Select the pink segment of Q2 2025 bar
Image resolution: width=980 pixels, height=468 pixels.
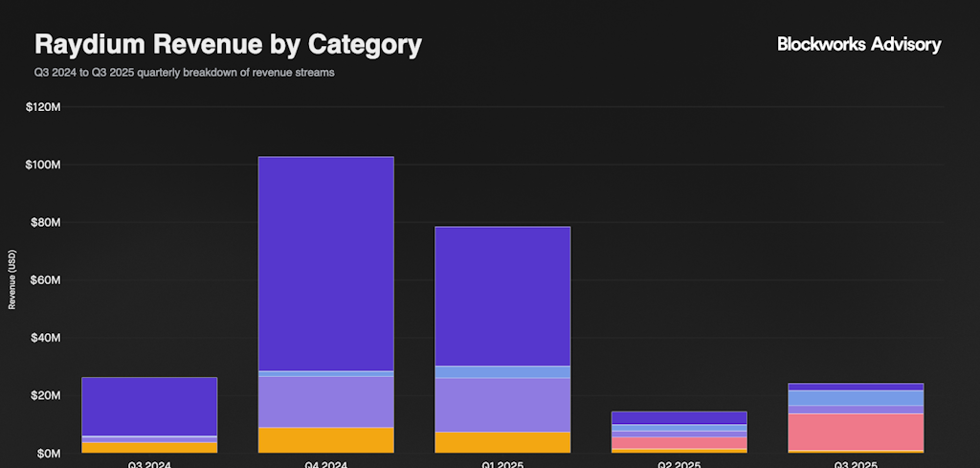(x=679, y=442)
